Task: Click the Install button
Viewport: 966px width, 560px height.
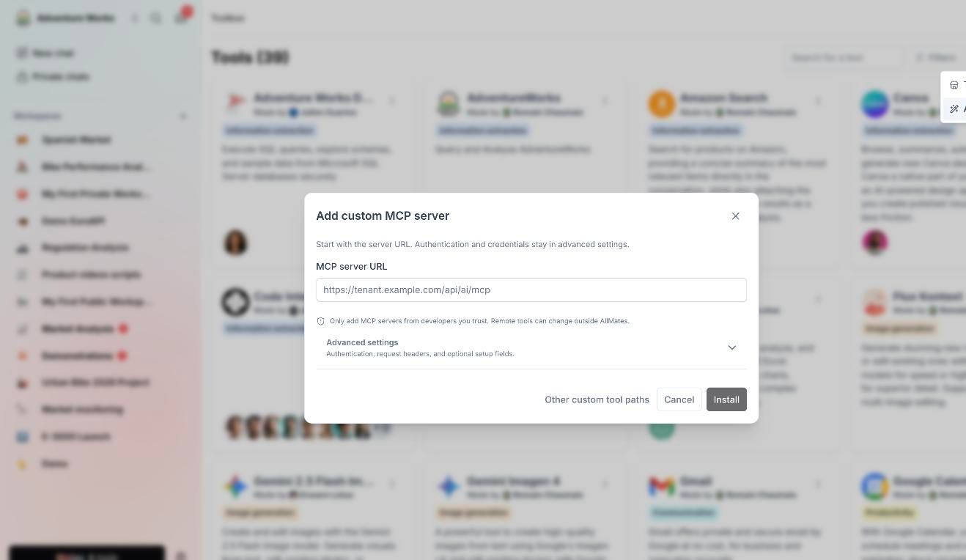Action: pos(726,399)
